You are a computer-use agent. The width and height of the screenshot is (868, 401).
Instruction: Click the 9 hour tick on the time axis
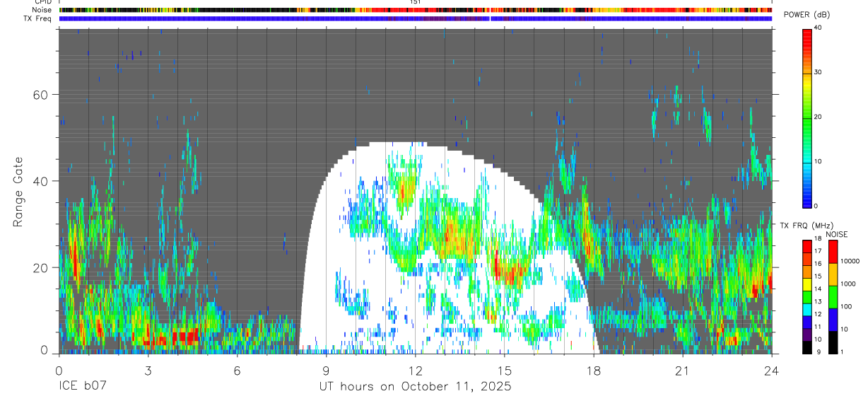326,371
